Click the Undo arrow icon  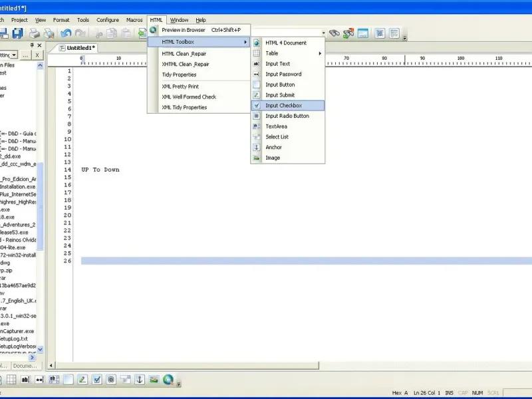click(x=66, y=33)
